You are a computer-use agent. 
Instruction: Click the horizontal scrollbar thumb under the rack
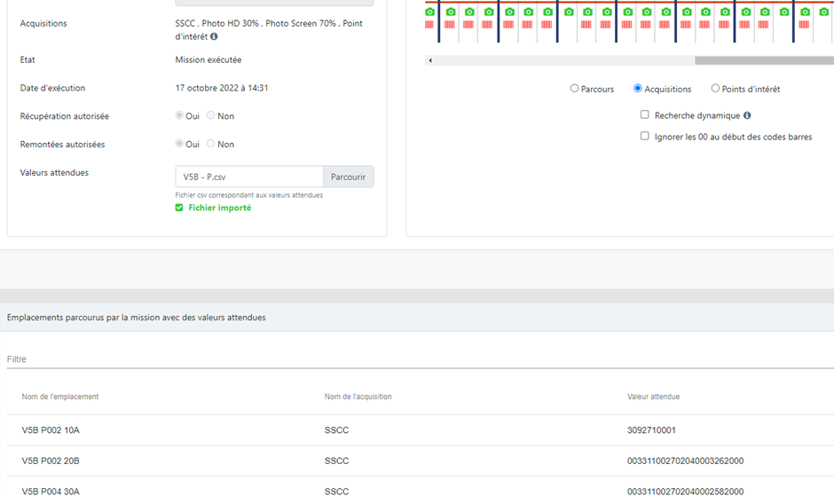coord(764,60)
